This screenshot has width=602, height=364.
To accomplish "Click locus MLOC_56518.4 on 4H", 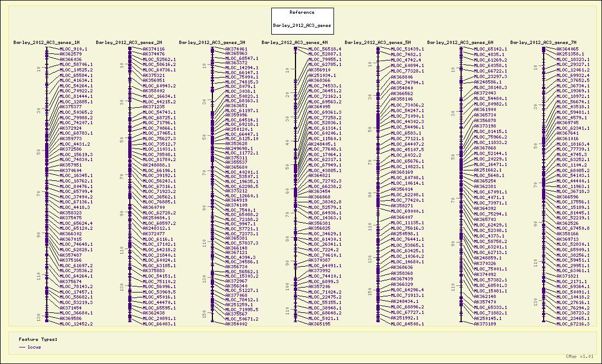I will (x=325, y=49).
